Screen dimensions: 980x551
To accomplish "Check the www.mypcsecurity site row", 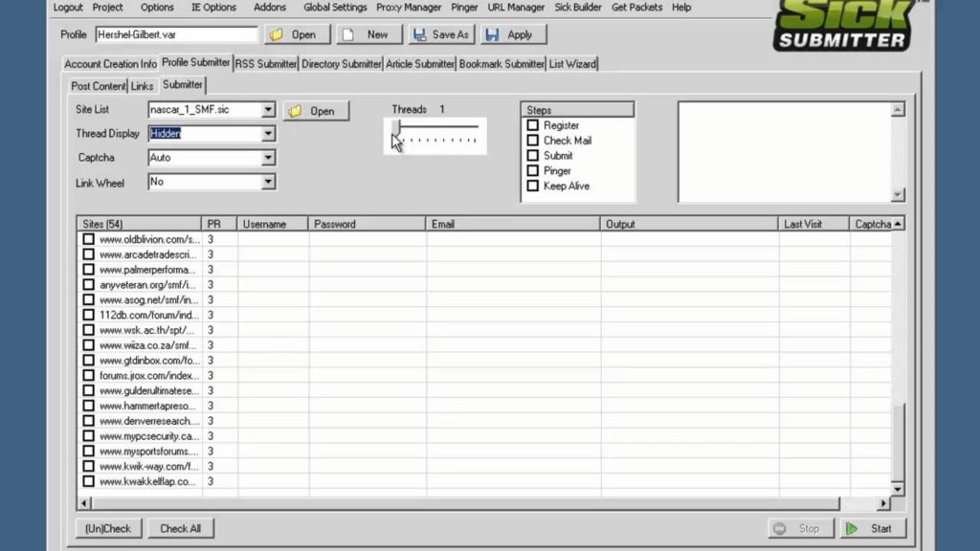I will point(89,436).
